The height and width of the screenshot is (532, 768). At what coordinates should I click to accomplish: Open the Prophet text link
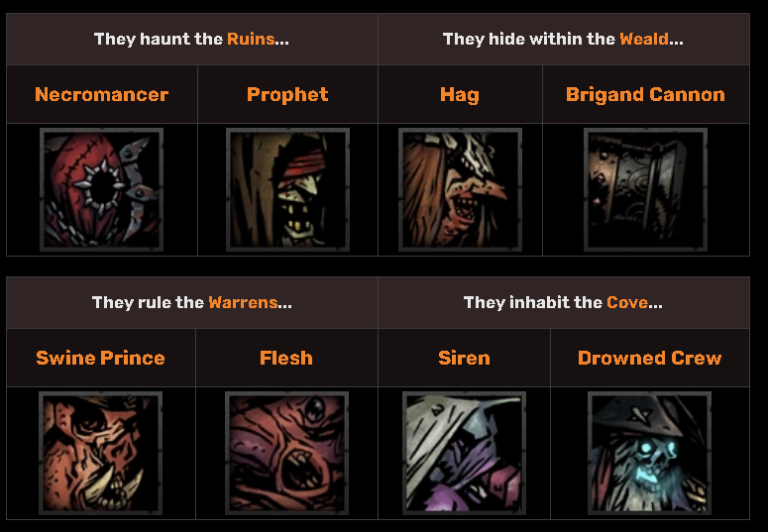click(x=287, y=94)
